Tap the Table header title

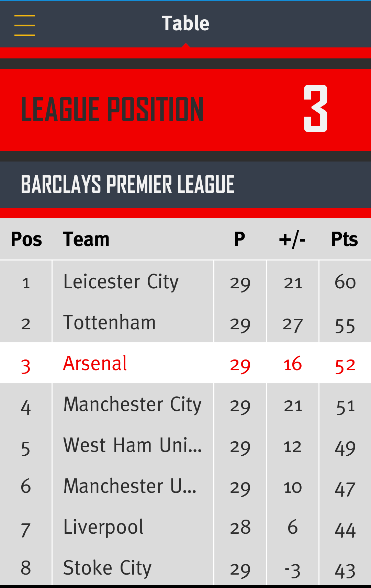[x=185, y=23]
